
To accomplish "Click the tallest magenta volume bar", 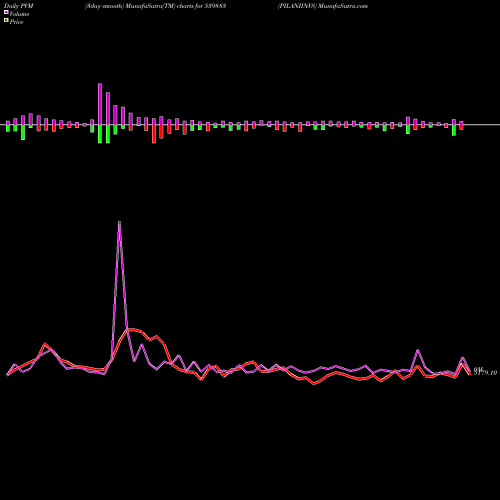I will [x=100, y=104].
